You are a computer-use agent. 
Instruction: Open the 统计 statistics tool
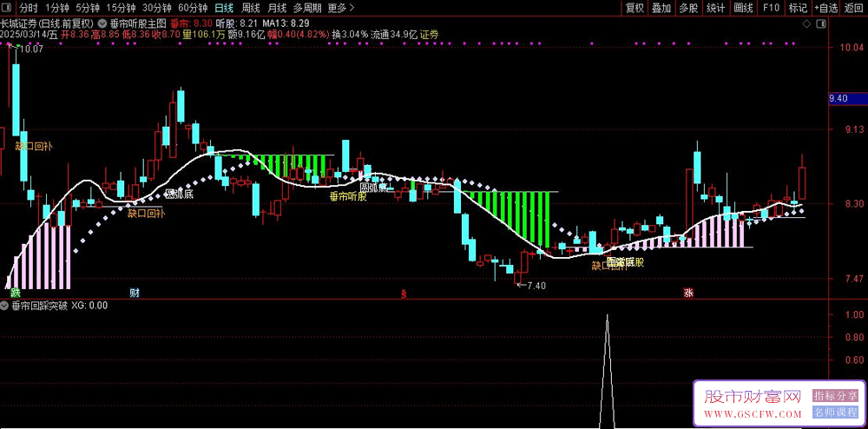point(716,8)
